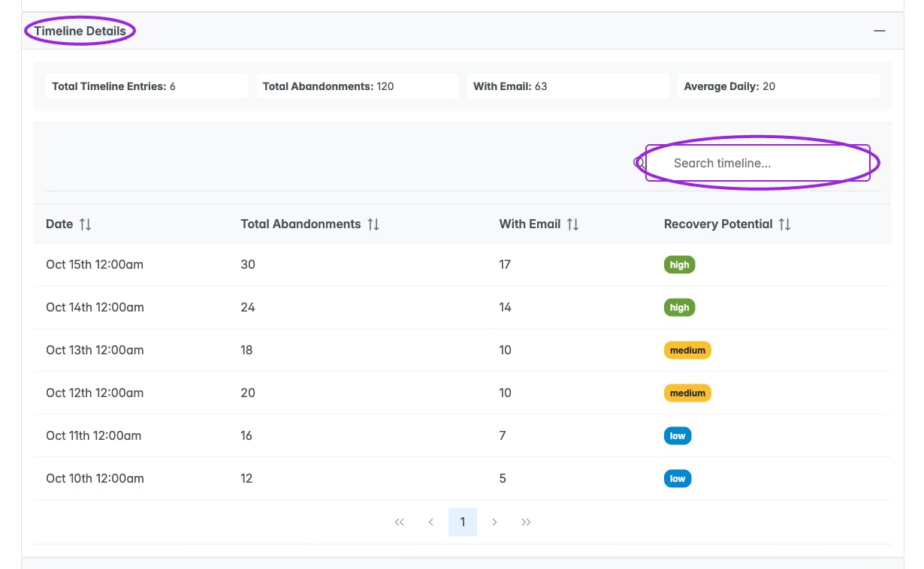Click With Email value 5
The height and width of the screenshot is (569, 924).
503,478
